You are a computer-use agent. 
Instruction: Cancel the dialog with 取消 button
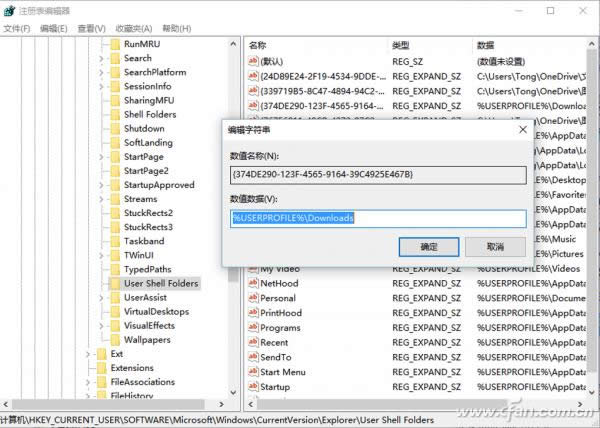[494, 246]
